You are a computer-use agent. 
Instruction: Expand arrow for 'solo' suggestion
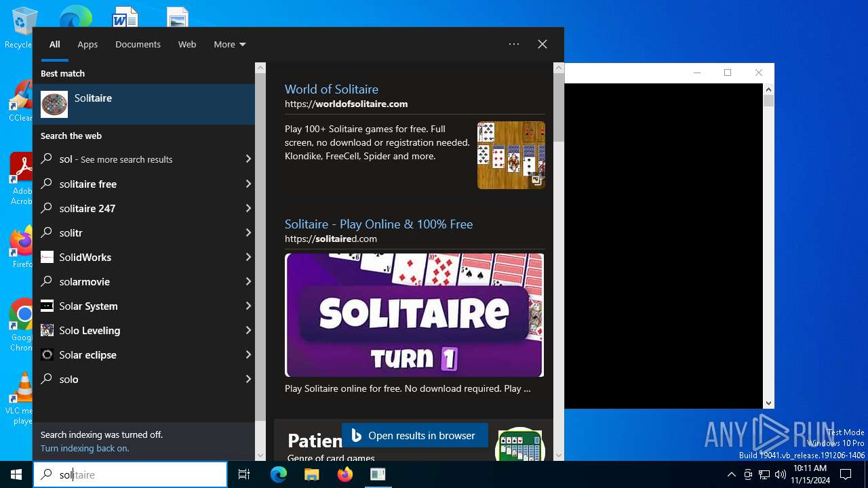[x=248, y=379]
